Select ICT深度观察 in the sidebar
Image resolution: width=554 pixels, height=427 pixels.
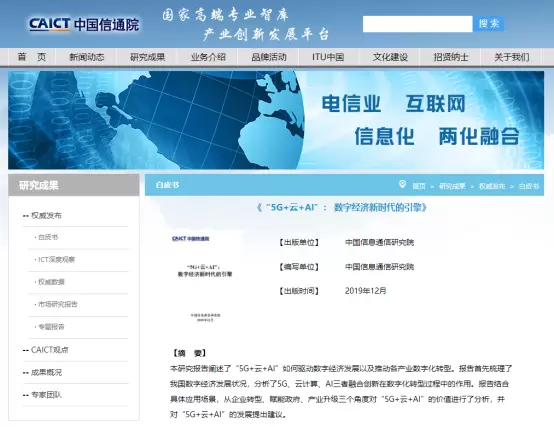(56, 260)
